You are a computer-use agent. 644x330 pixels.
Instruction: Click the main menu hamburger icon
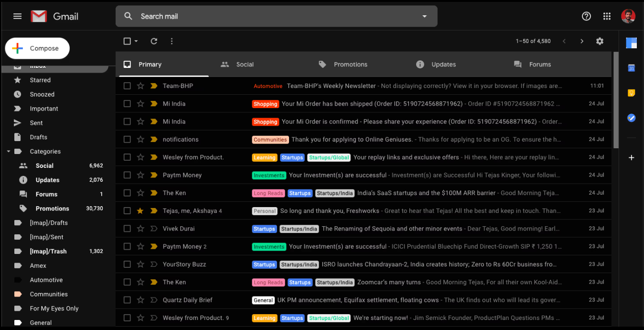[17, 16]
